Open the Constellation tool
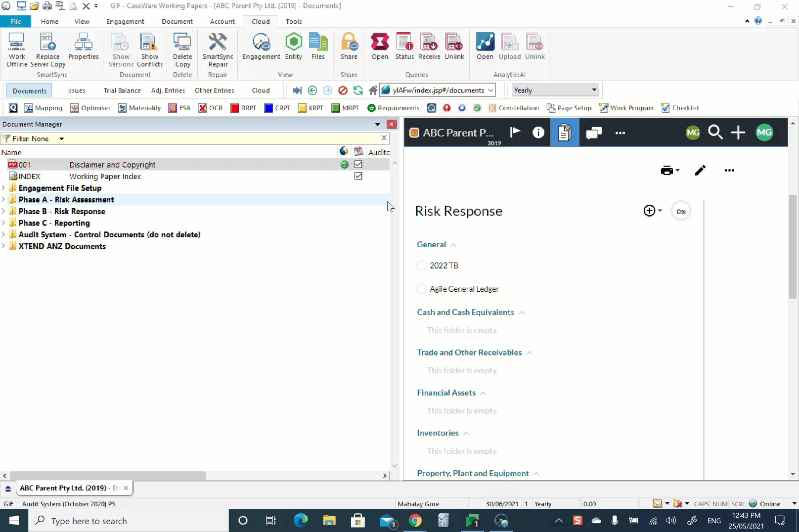This screenshot has width=799, height=532. pyautogui.click(x=514, y=108)
